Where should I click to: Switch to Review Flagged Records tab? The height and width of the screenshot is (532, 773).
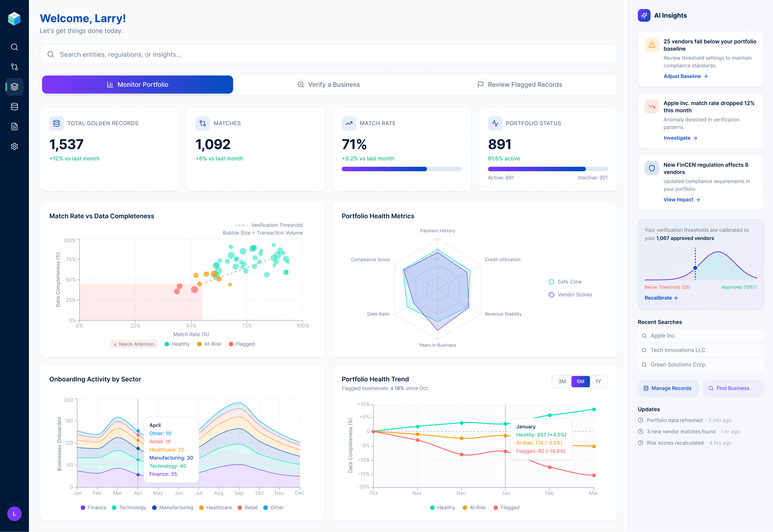(520, 85)
